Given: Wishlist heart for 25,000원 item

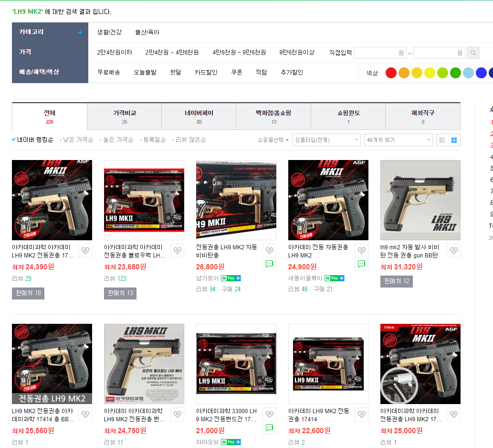Looking at the screenshot, I should (x=454, y=415).
